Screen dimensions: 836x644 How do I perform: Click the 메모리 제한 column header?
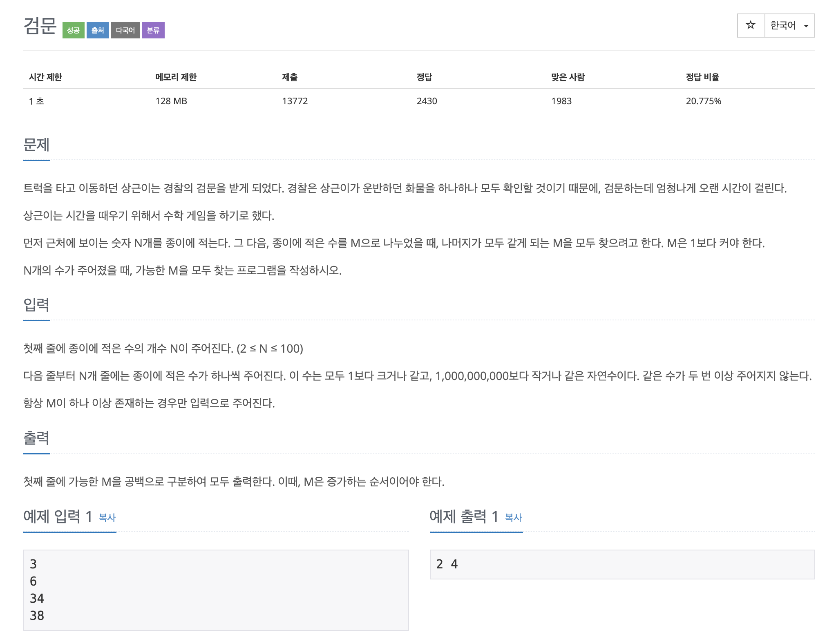tap(176, 77)
